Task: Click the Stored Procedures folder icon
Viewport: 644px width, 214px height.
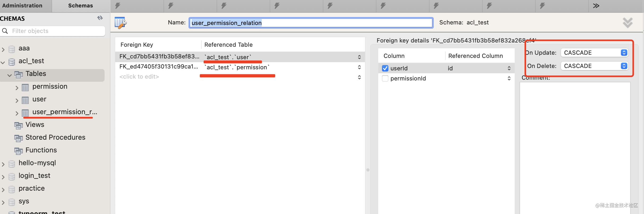Action: tap(19, 138)
